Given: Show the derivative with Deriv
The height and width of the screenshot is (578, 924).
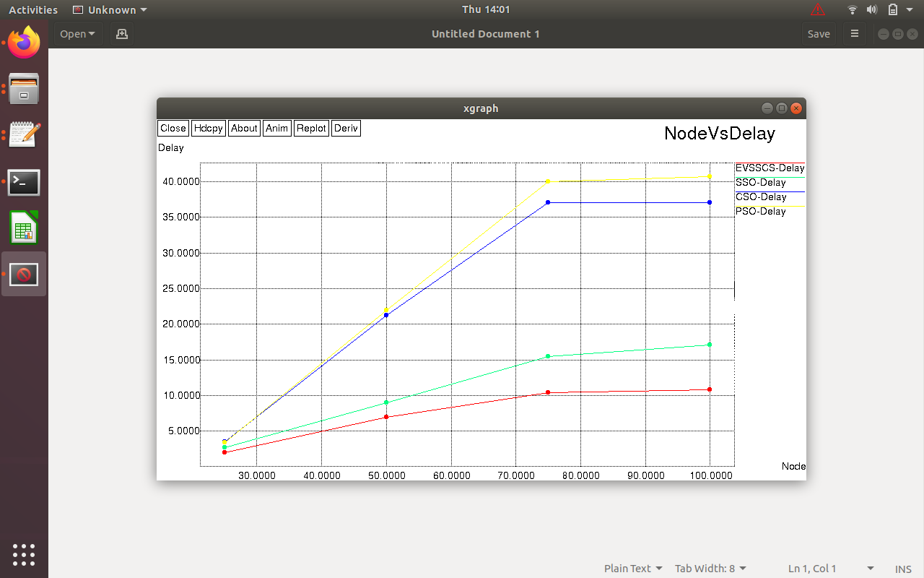Looking at the screenshot, I should tap(346, 128).
